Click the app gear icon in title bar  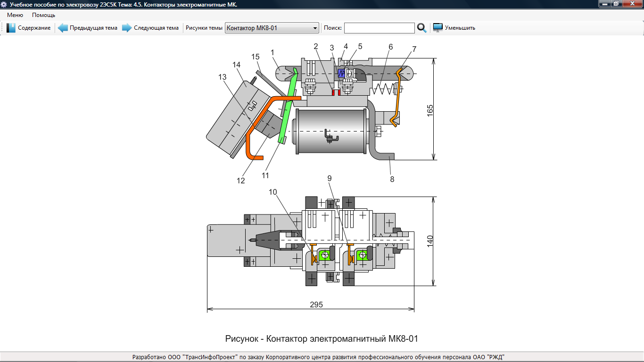pos(5,4)
